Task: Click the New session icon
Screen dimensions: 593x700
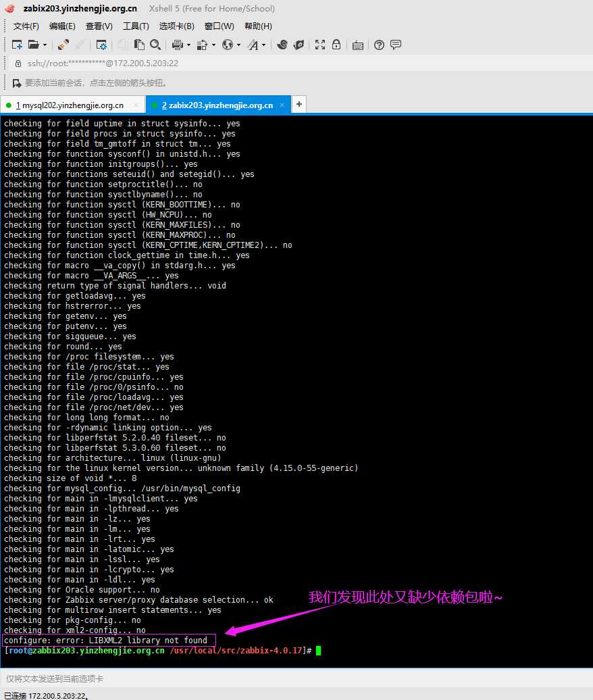Action: (17, 45)
